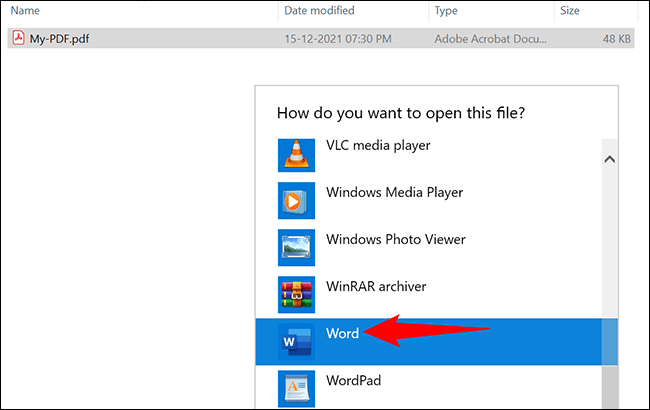Click the WordPad app icon
The height and width of the screenshot is (410, 650).
(x=296, y=388)
